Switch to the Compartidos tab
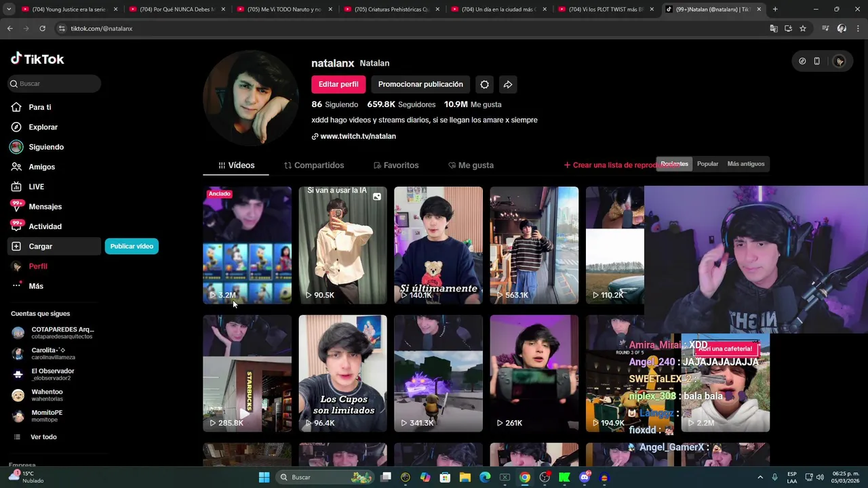 (313, 165)
